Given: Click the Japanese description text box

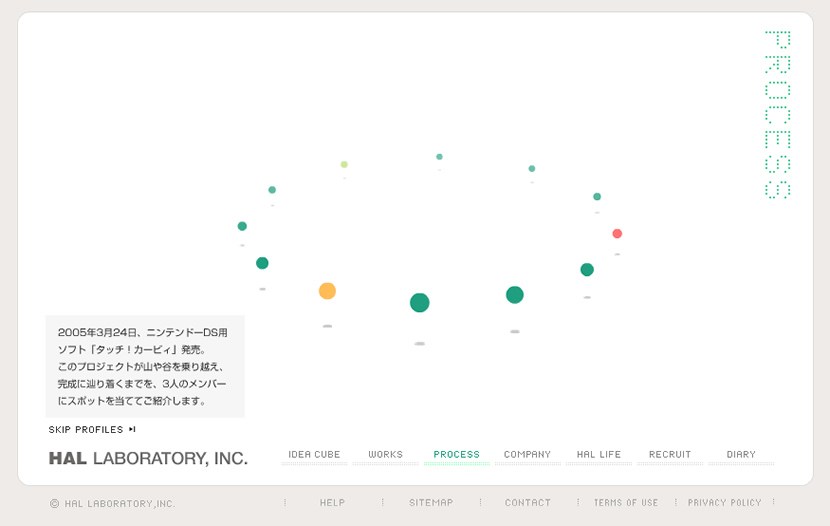Looking at the screenshot, I should tap(145, 366).
